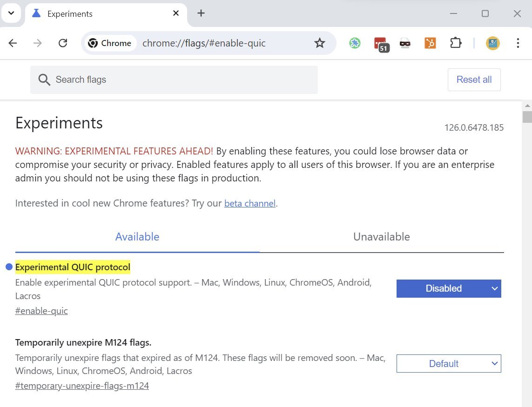Screen dimensions: 532x407
Task: Click the #temporary-unexpire-flags-m124 anchor link
Action: click(82, 386)
